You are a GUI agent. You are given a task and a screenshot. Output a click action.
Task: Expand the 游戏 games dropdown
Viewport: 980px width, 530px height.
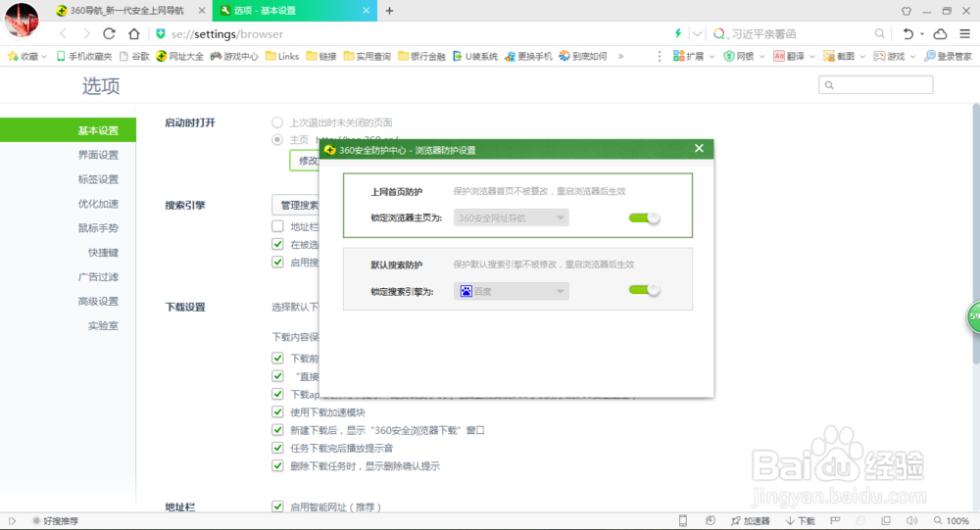pyautogui.click(x=912, y=56)
